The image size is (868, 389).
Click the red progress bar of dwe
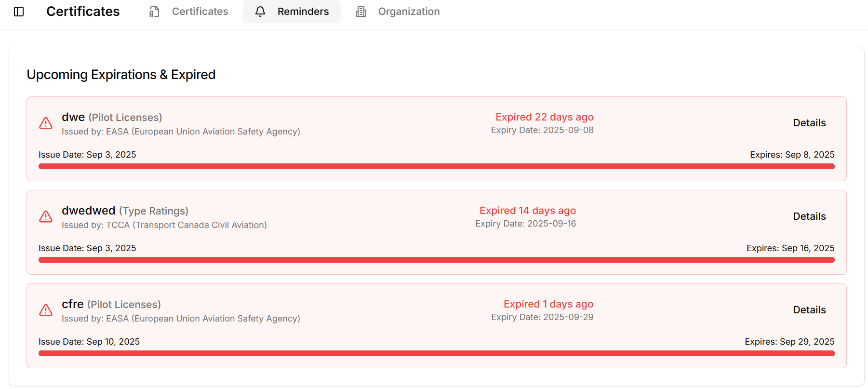click(437, 166)
